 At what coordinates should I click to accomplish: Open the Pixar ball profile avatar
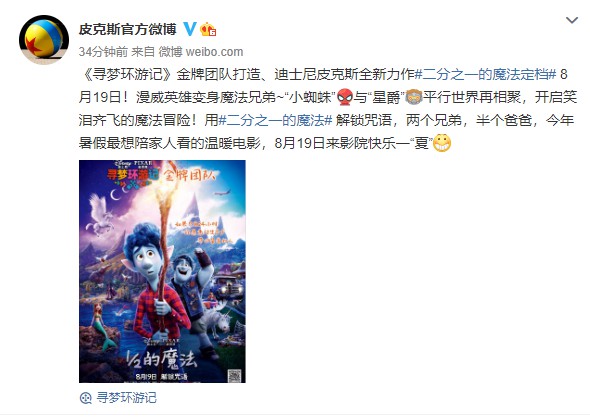[x=44, y=40]
